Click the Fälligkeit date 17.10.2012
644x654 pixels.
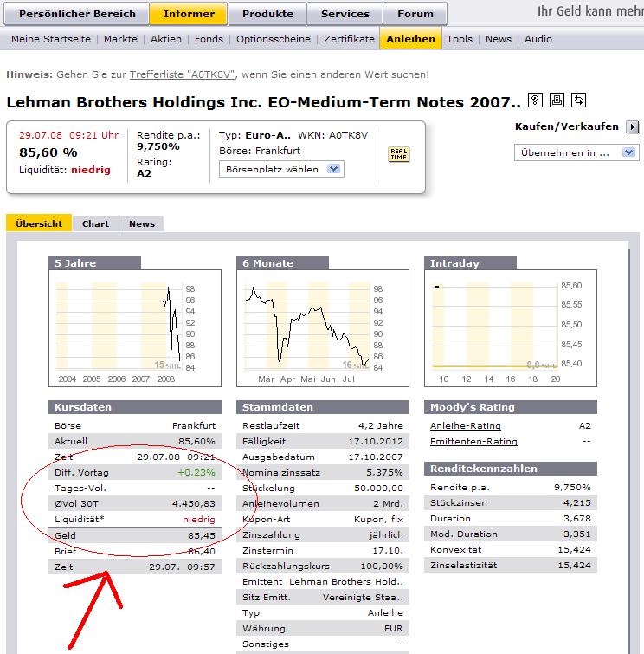click(x=376, y=441)
